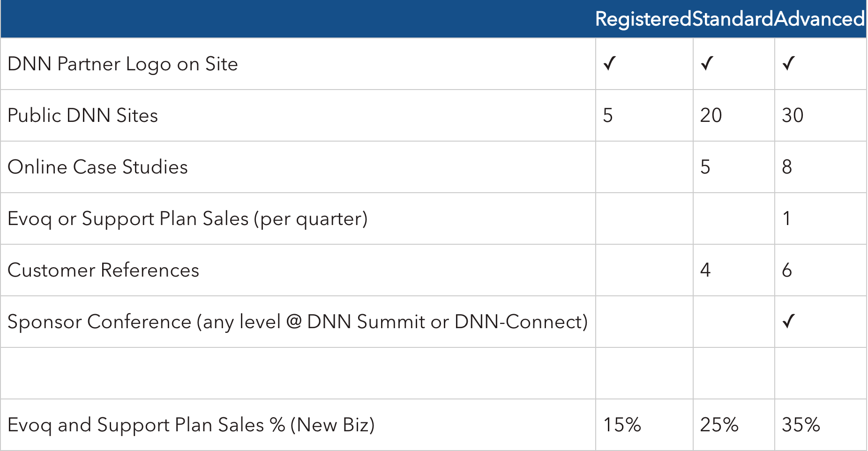The image size is (868, 451).
Task: Click the Sponsor Conference row label
Action: [298, 322]
